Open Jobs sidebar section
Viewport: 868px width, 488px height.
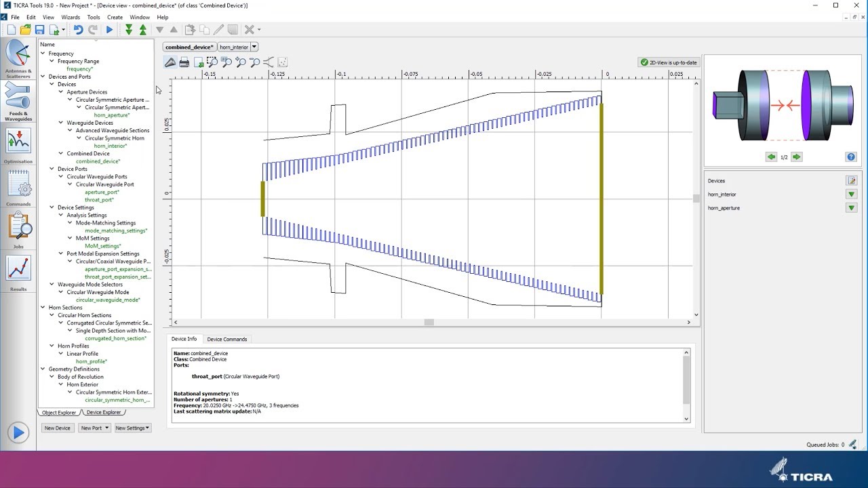pos(18,230)
